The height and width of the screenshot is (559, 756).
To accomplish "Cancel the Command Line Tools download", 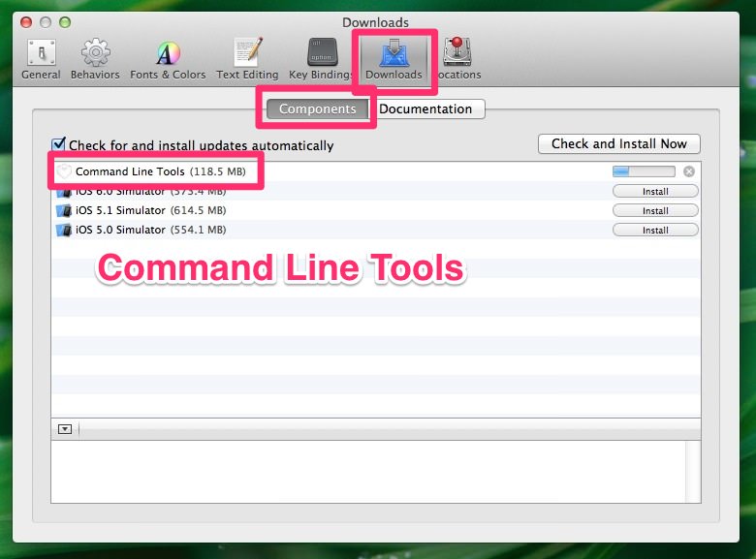I will [x=689, y=171].
